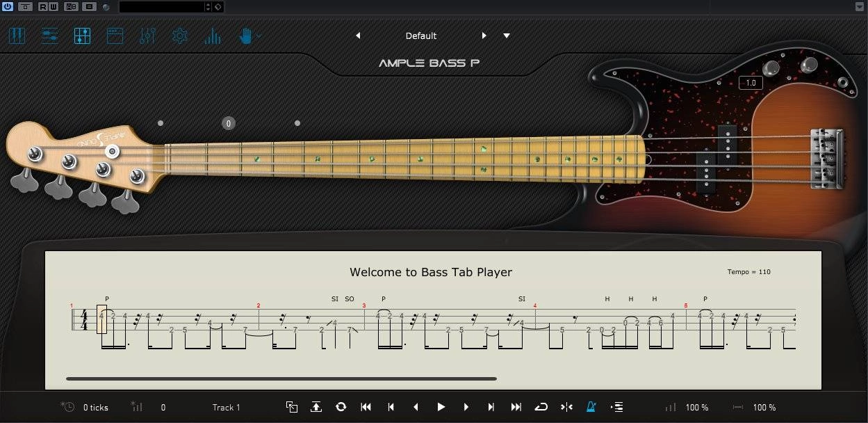Click the load tab file icon
The width and height of the screenshot is (868, 423).
click(292, 407)
